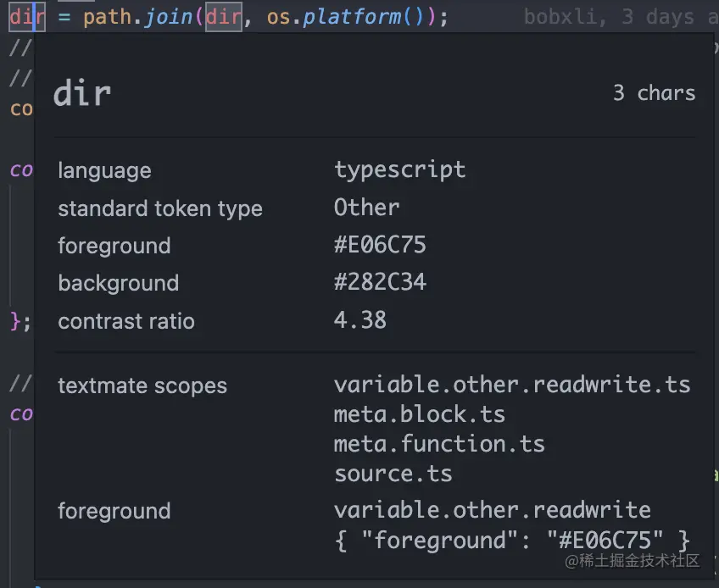Select the background hex value #282C34
This screenshot has width=719, height=588.
[x=380, y=283]
